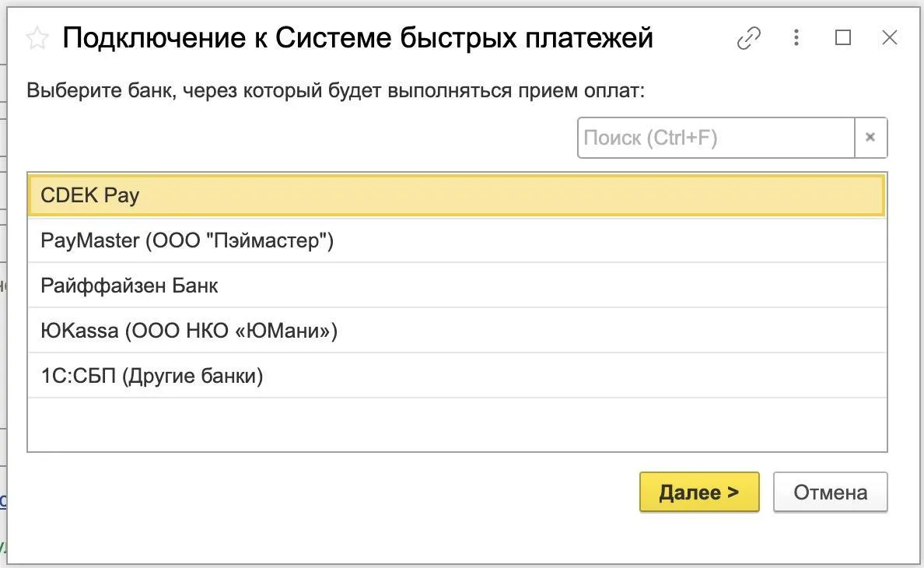Select 1С:СБП (Другие банки) option

click(457, 375)
